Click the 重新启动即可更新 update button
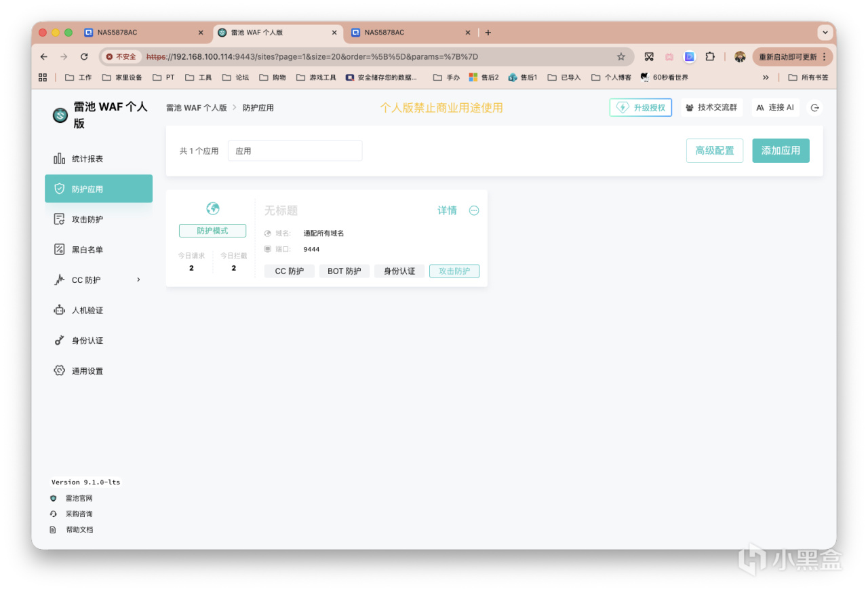868x591 pixels. point(793,57)
